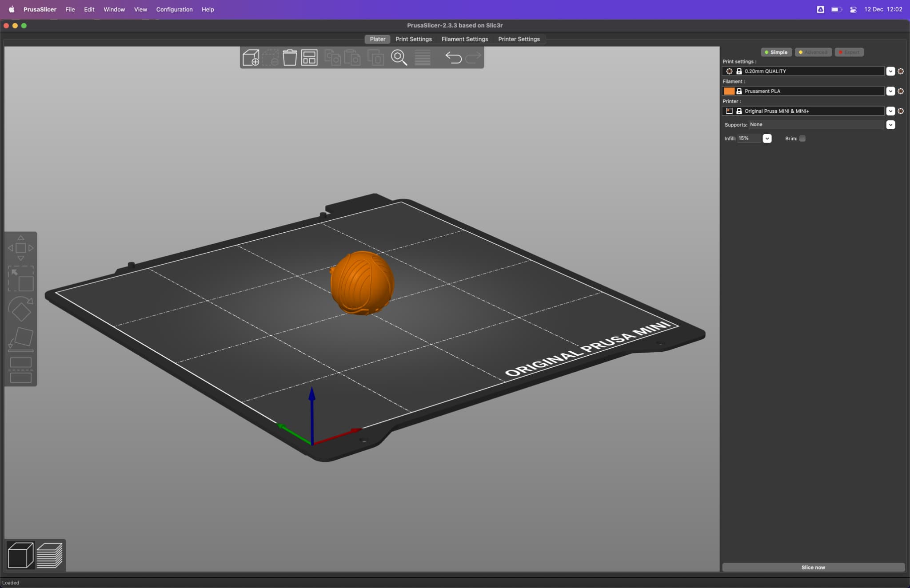Screen dimensions: 910x588
Task: Toggle the Brim checkbox
Action: click(x=802, y=139)
